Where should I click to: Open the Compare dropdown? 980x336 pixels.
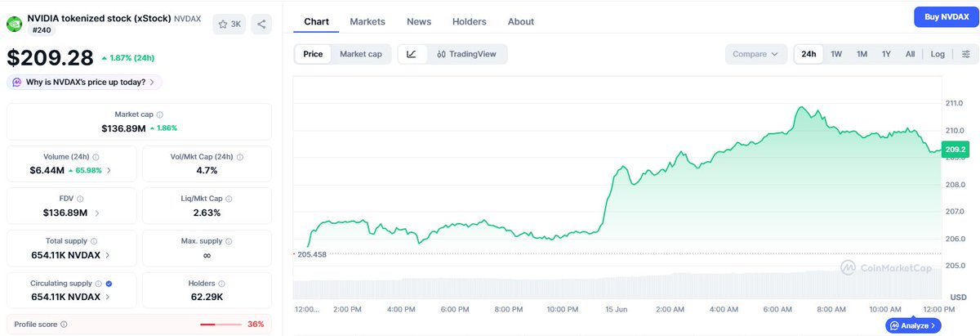756,54
